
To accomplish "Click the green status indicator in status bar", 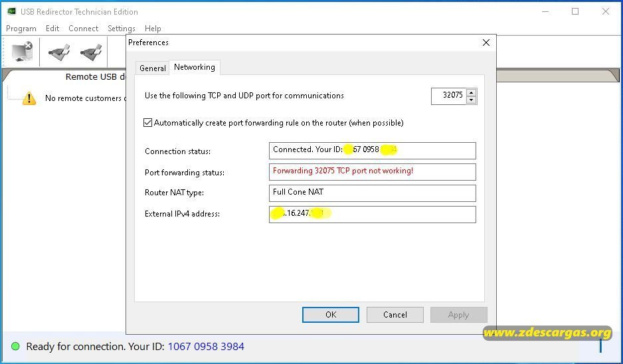I will pyautogui.click(x=15, y=347).
